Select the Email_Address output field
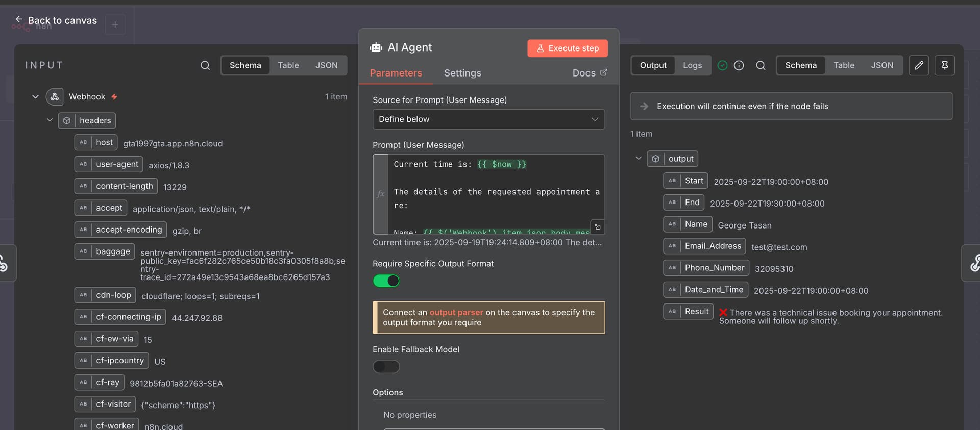Screen dimensions: 980x430 tap(705, 246)
